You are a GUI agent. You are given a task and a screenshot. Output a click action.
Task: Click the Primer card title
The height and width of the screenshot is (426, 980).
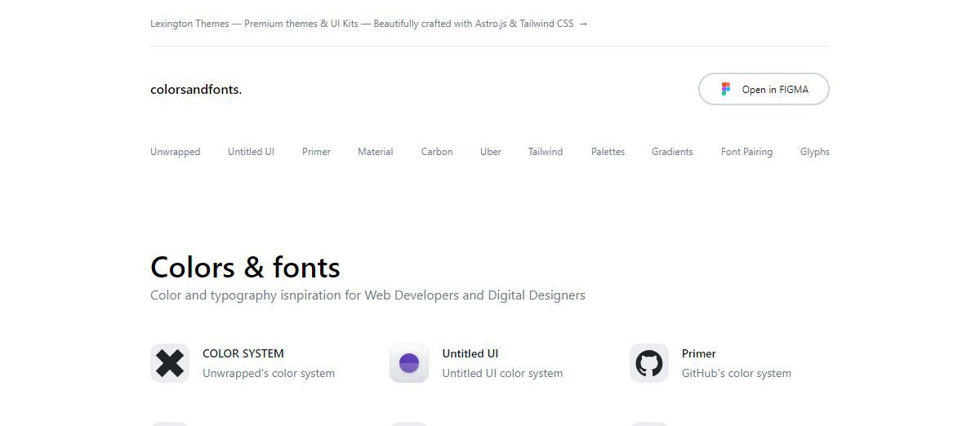[699, 353]
